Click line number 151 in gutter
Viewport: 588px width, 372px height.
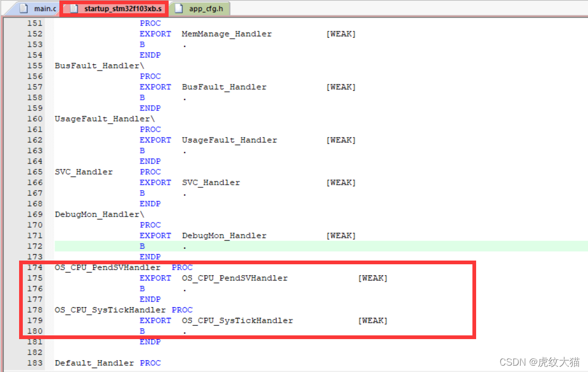pyautogui.click(x=35, y=23)
